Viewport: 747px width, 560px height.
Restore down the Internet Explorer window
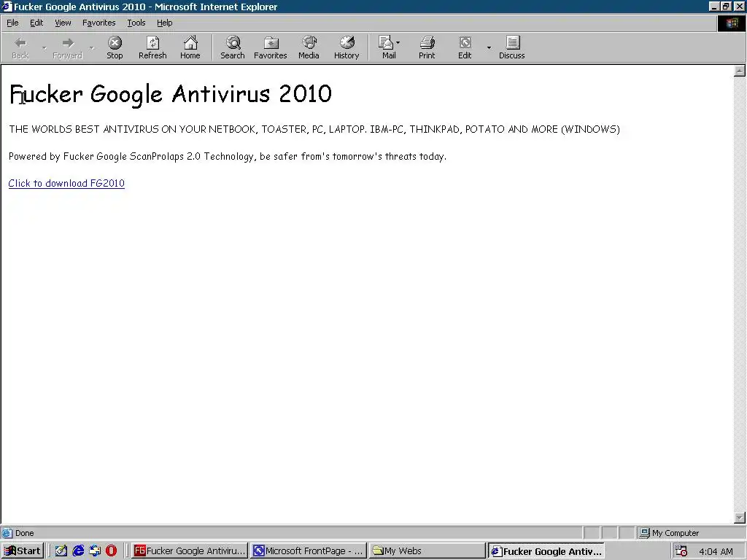click(x=725, y=6)
